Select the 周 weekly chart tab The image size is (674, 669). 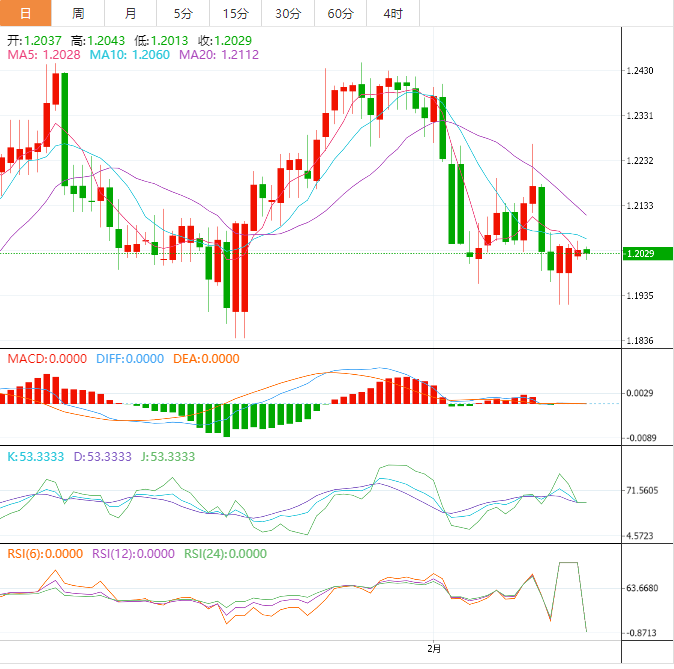pyautogui.click(x=78, y=13)
